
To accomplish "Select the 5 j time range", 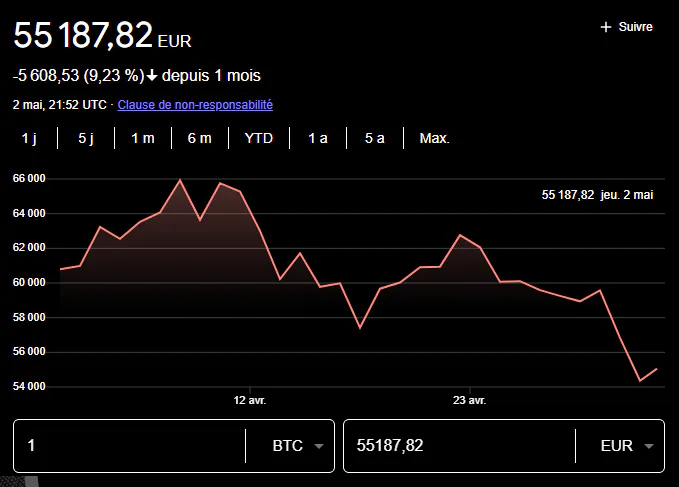I will 86,138.
